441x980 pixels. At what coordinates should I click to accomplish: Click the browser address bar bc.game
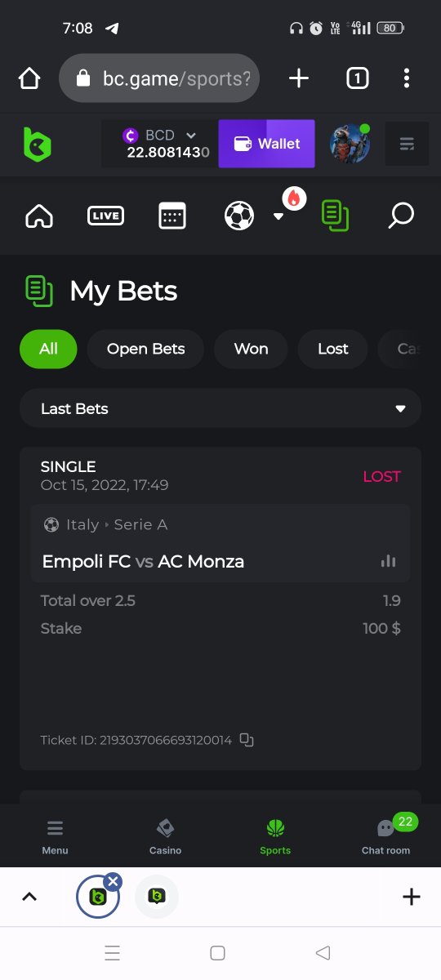point(159,78)
